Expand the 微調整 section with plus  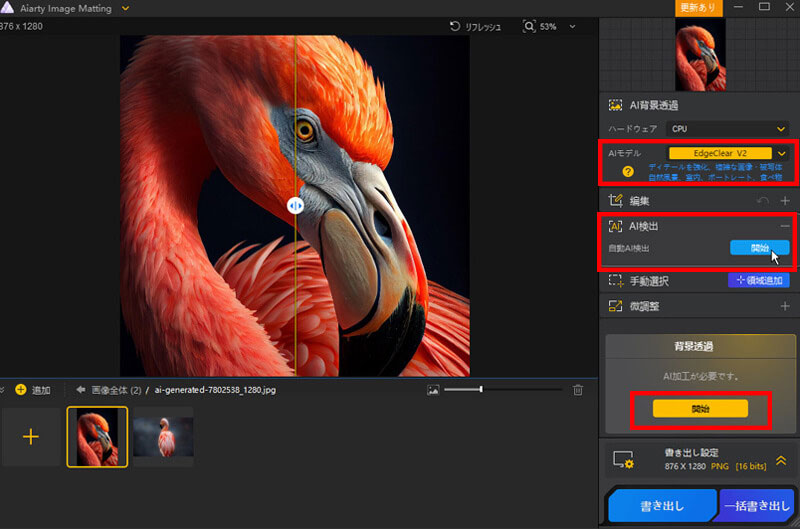point(785,306)
